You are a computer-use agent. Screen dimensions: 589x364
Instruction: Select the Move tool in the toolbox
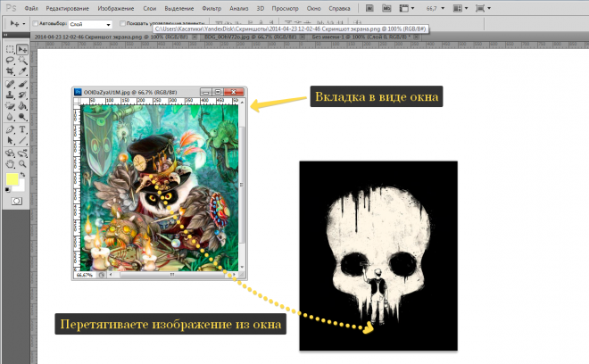coord(22,49)
